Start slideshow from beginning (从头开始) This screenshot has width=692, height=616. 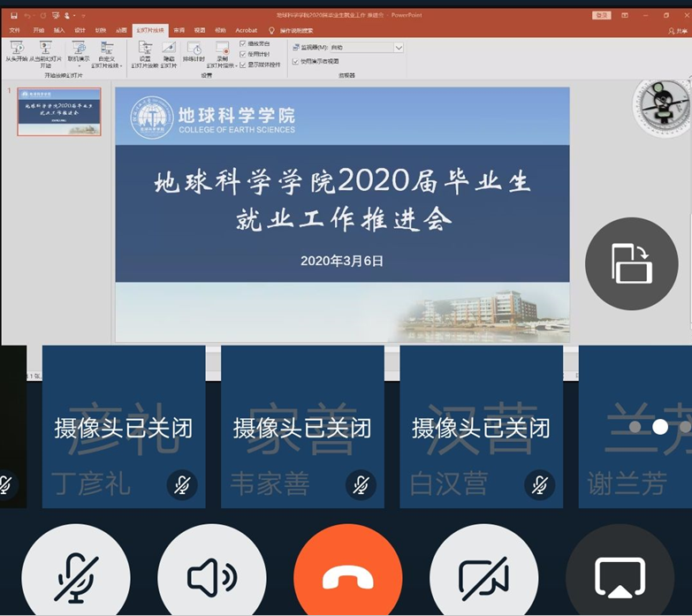[16, 49]
